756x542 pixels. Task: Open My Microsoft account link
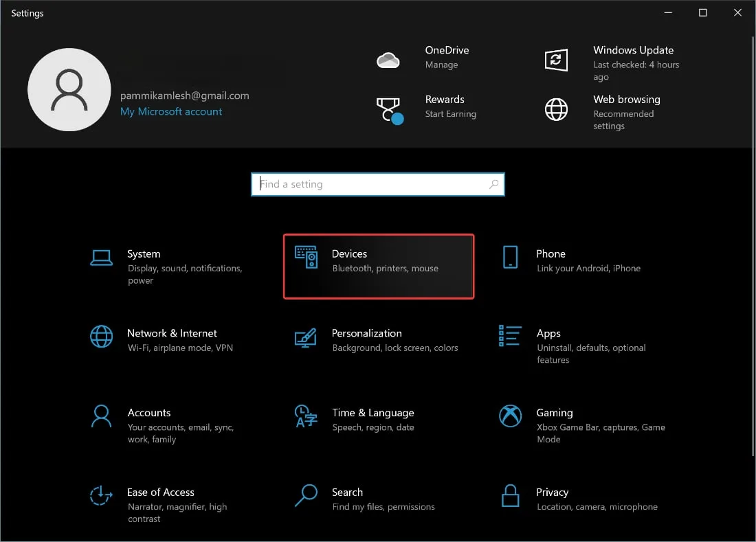[x=171, y=111]
